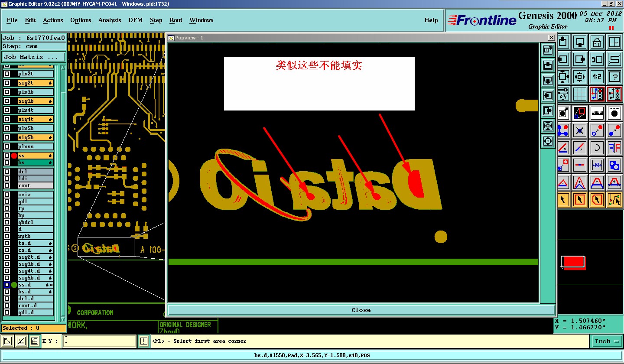Click the net select arrow icon
Screen dimensions: 624x364
(x=614, y=199)
